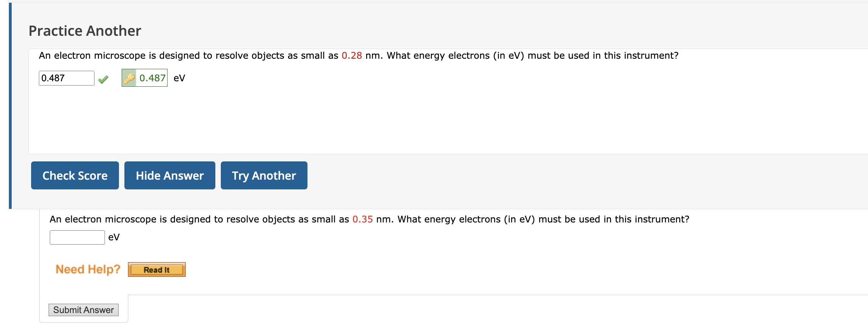This screenshot has width=868, height=329.
Task: Click Hide Answer to conceal the solution
Action: pyautogui.click(x=169, y=175)
